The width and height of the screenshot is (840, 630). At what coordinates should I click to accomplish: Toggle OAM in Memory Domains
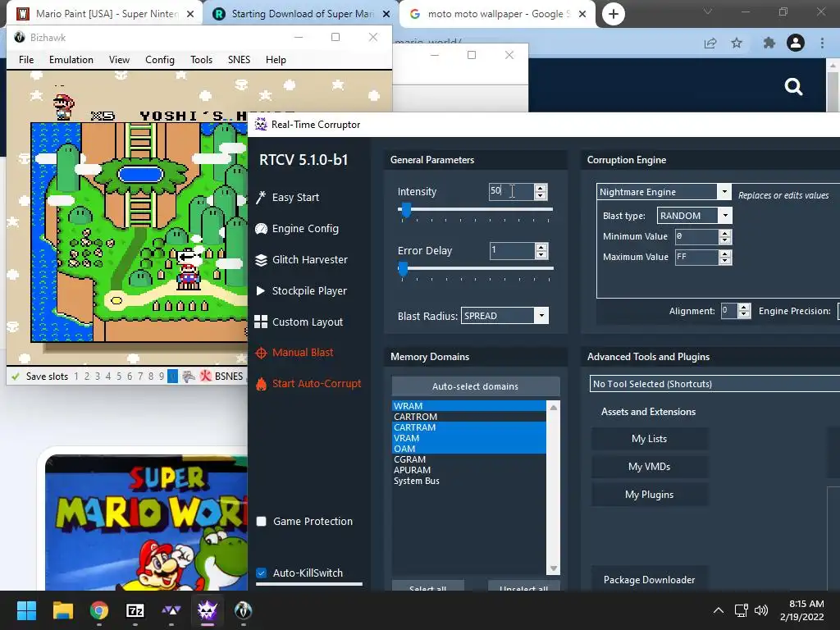(468, 449)
